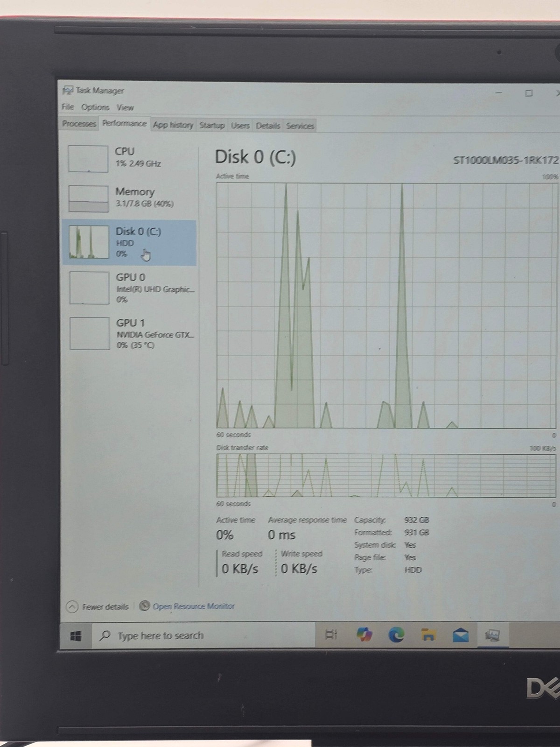Click the Average response time 0 ms value

281,535
